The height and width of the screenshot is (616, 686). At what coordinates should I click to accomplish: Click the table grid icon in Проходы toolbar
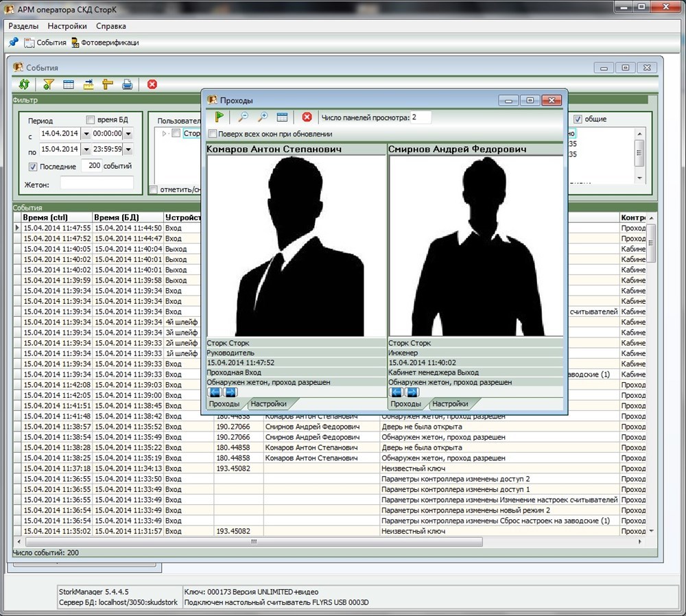point(282,117)
